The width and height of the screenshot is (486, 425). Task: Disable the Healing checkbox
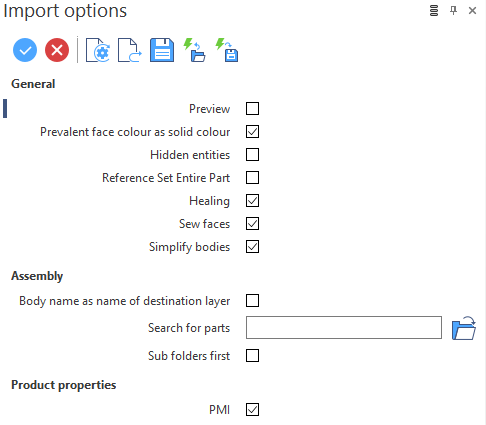click(252, 201)
